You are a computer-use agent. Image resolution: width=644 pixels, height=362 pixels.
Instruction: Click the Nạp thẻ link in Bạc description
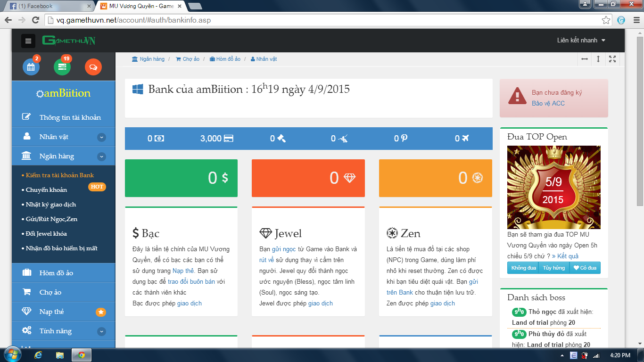183,271
